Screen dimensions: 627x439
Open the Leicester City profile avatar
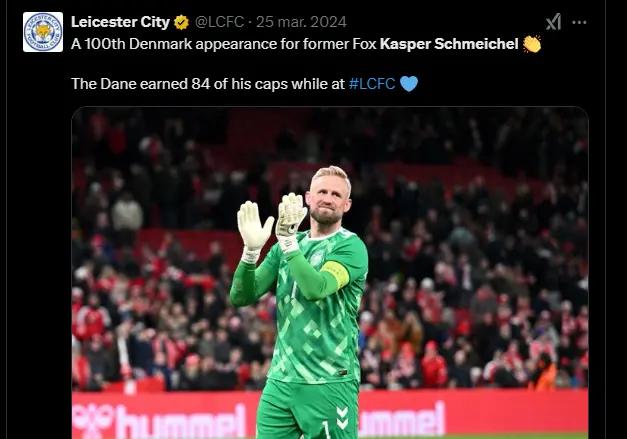click(43, 32)
